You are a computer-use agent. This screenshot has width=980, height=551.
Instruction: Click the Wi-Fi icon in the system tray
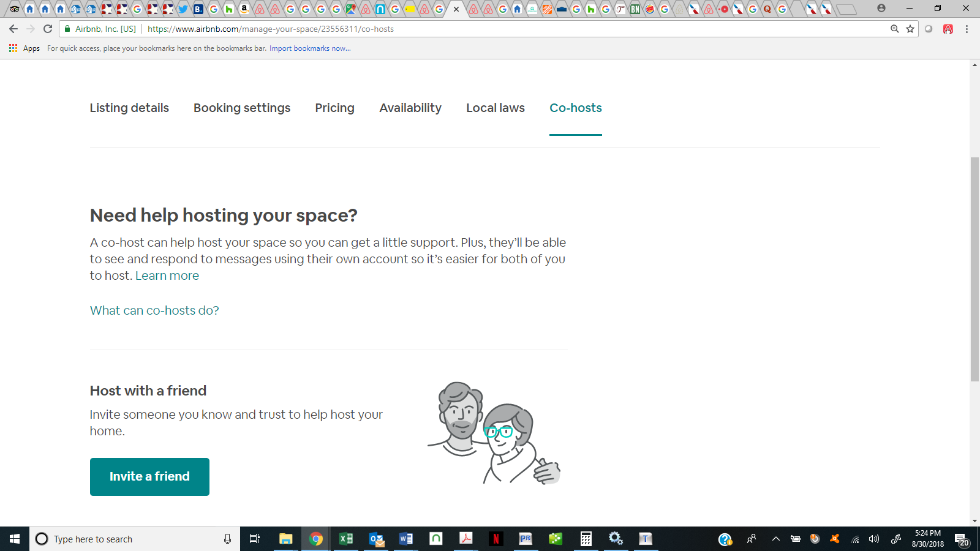[x=855, y=539]
